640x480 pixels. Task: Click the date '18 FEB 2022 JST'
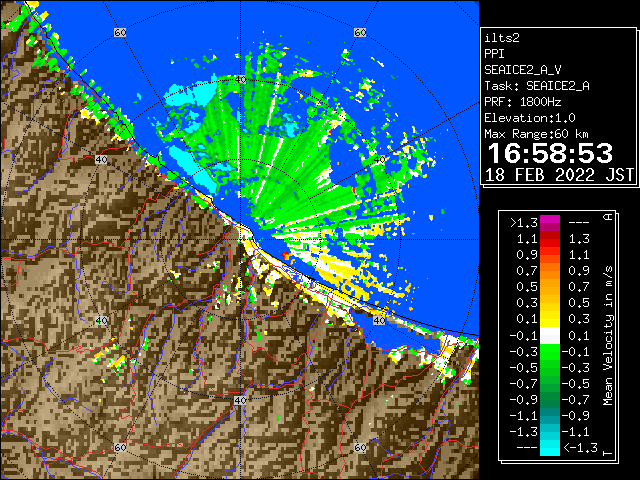point(559,175)
